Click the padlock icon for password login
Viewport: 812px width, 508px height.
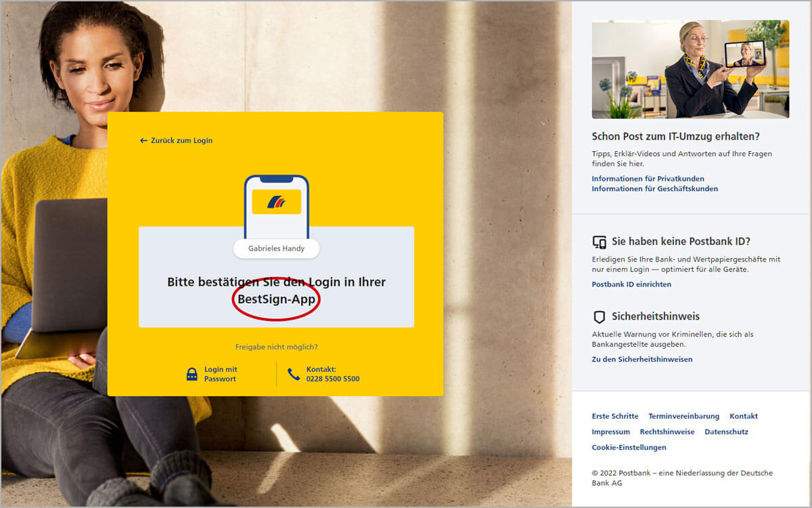[192, 374]
